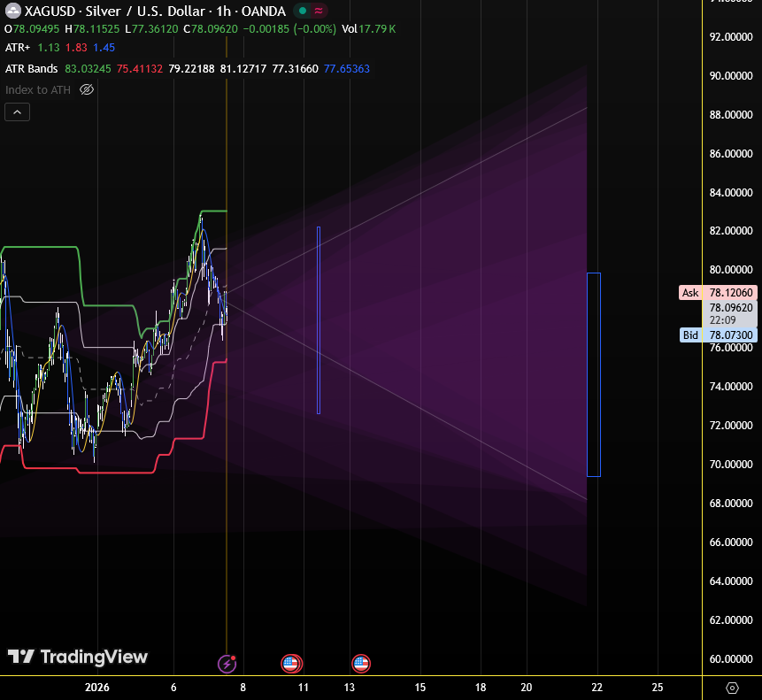Image resolution: width=762 pixels, height=700 pixels.
Task: Click ATR Bands value 81.12717
Action: pos(243,68)
